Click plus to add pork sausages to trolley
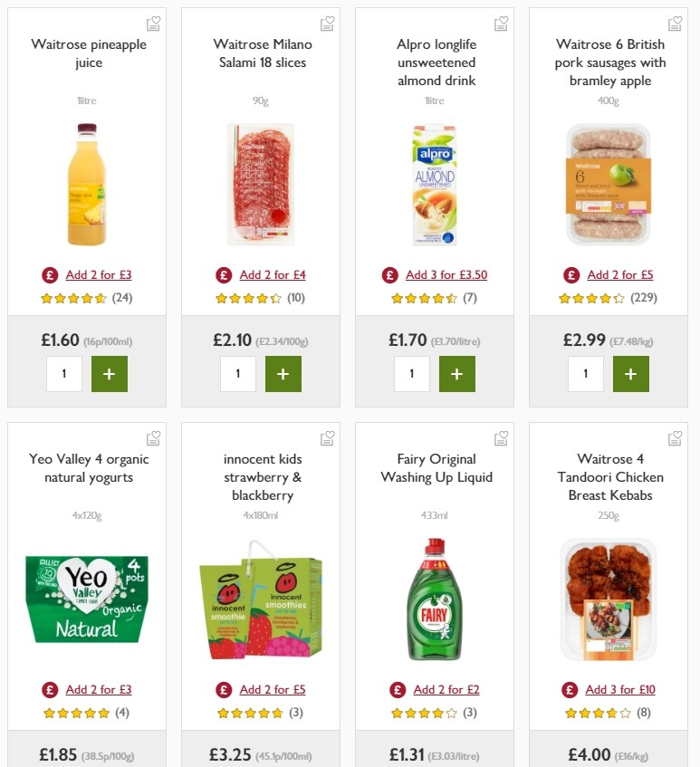700x767 pixels. coord(631,373)
